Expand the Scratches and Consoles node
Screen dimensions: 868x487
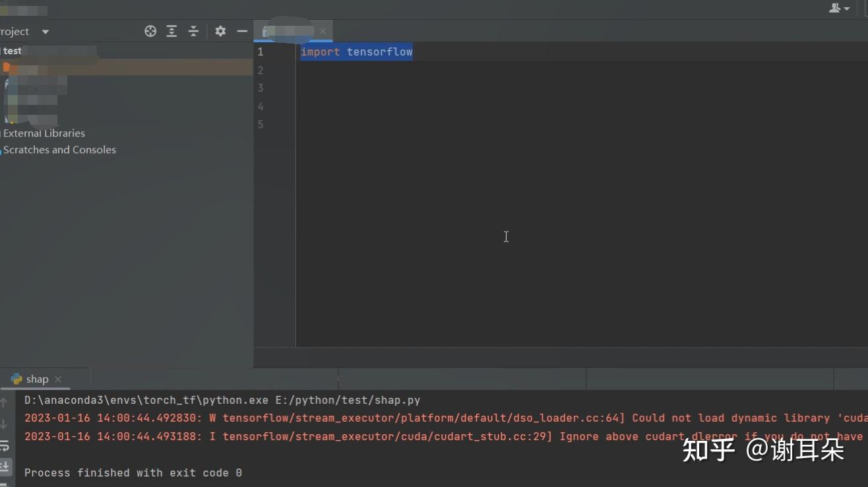[59, 150]
